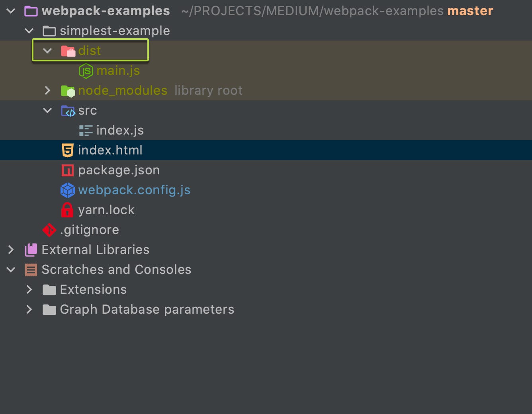The image size is (532, 414).
Task: Click the Scratches and Consoles icon
Action: (x=31, y=269)
